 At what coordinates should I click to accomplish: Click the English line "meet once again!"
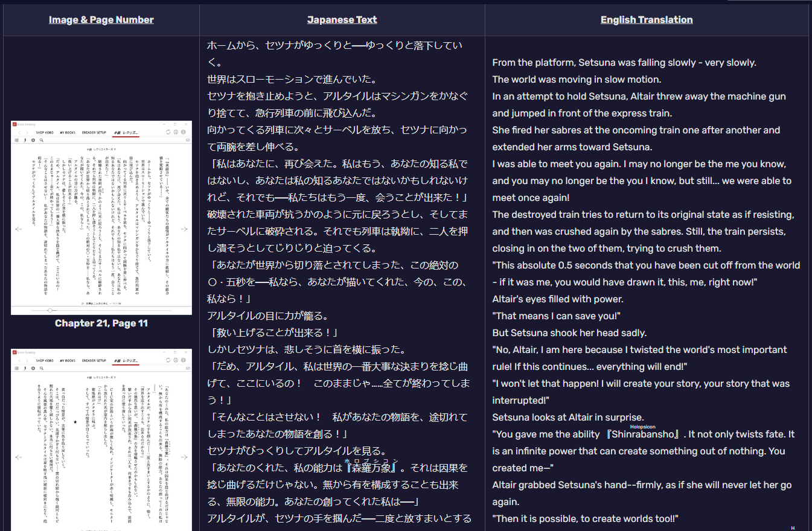(x=531, y=198)
